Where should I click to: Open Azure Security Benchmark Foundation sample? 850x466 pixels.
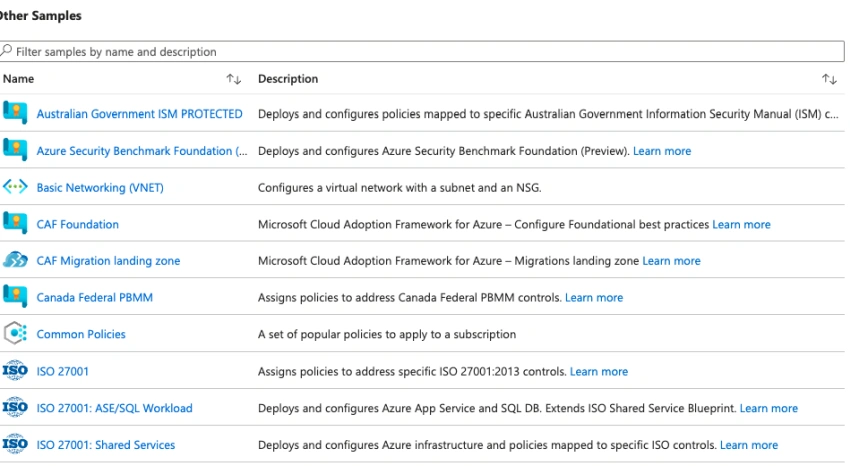coord(141,151)
